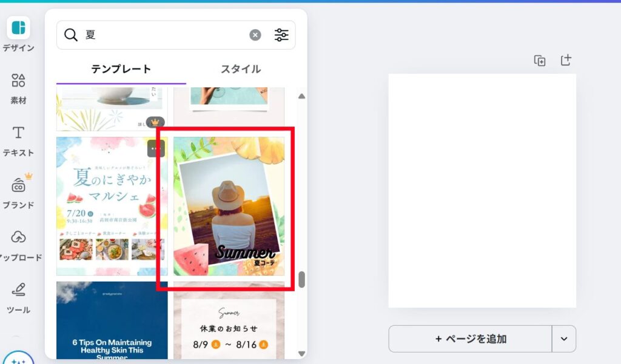
Task: Select the 6 Tips skin care template
Action: pyautogui.click(x=112, y=320)
